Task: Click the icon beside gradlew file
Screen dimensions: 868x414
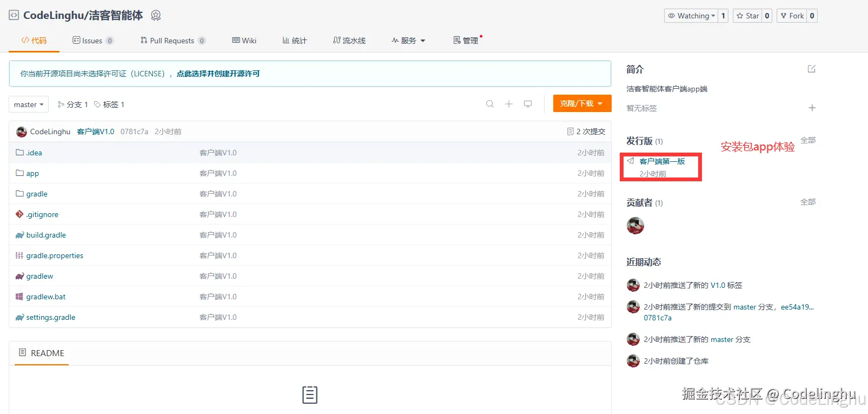Action: [x=19, y=276]
